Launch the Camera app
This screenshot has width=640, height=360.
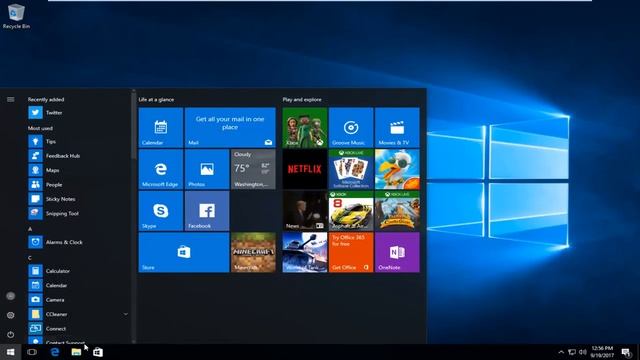[78, 300]
